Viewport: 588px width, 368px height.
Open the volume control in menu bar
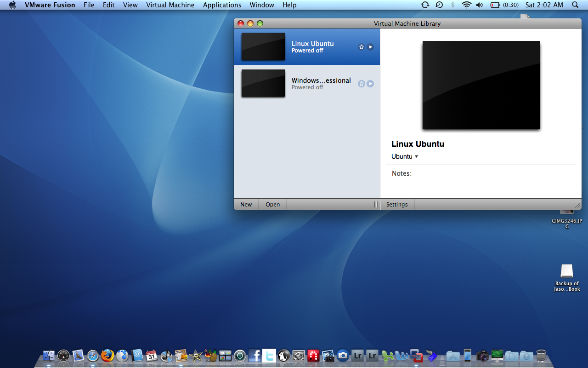point(480,5)
